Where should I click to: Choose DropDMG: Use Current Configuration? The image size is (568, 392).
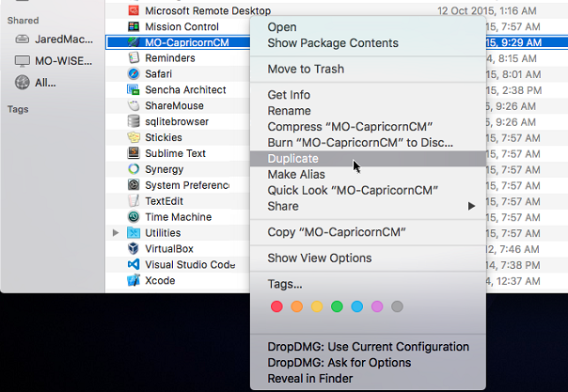(x=368, y=347)
